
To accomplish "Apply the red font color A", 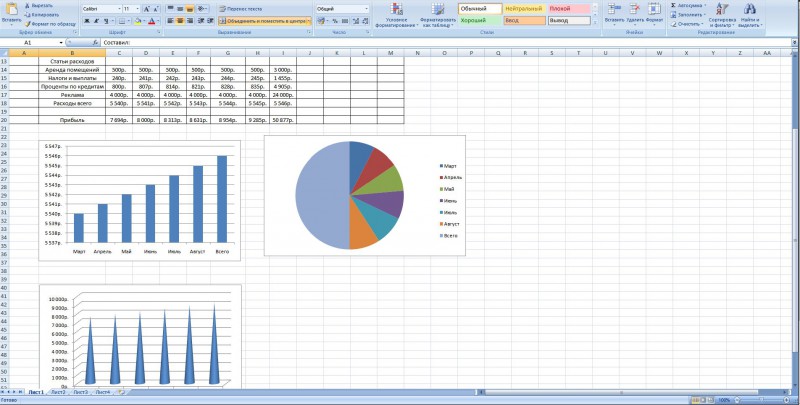I will tap(151, 21).
